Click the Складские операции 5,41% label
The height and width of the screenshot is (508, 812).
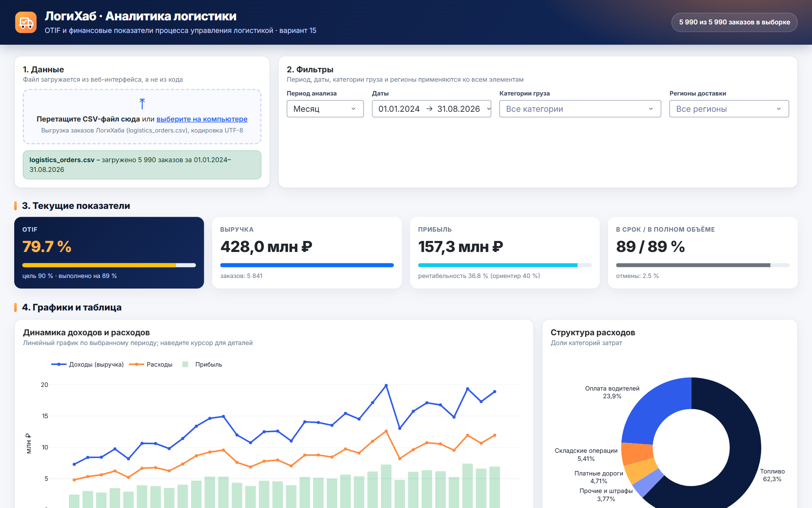(586, 455)
